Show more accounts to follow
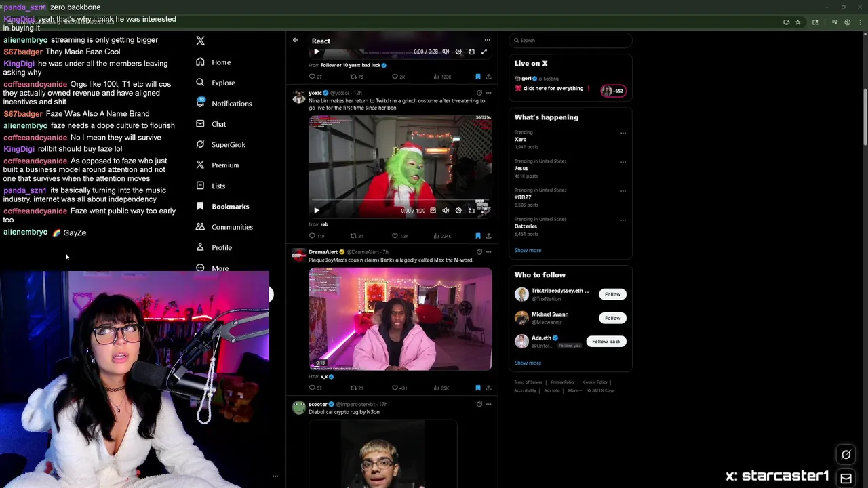 (x=528, y=363)
